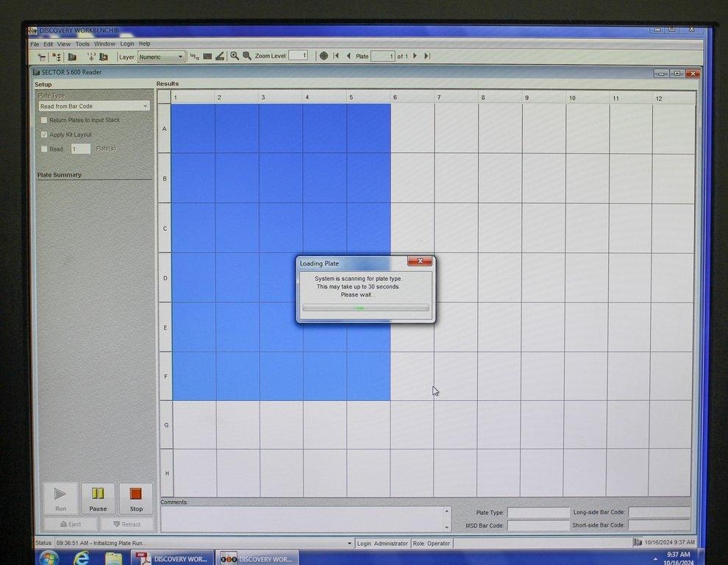Open the Layer Numeric dropdown
Screen dimensions: 728x565
tap(162, 57)
